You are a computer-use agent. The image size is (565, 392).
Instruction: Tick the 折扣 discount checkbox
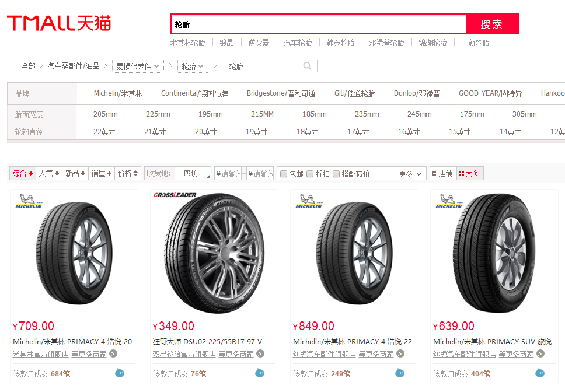(x=310, y=174)
